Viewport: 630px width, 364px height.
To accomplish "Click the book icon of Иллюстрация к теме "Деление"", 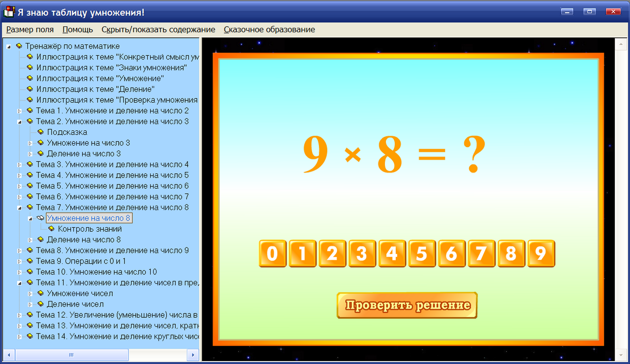I will [30, 89].
